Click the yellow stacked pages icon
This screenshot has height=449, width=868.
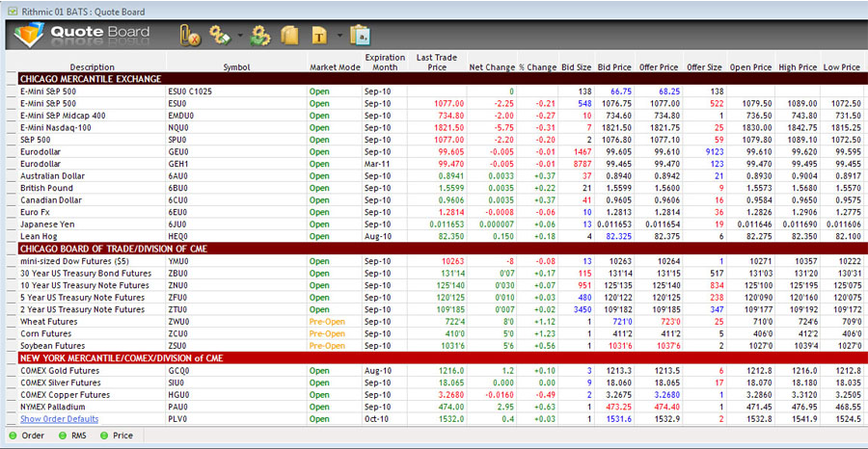pyautogui.click(x=288, y=36)
